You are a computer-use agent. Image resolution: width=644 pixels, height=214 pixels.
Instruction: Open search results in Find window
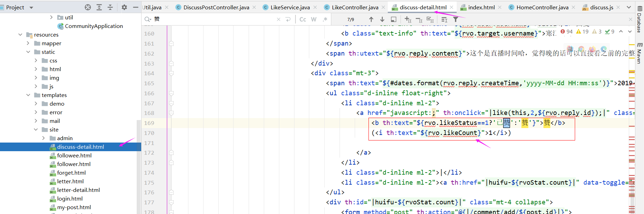click(394, 19)
